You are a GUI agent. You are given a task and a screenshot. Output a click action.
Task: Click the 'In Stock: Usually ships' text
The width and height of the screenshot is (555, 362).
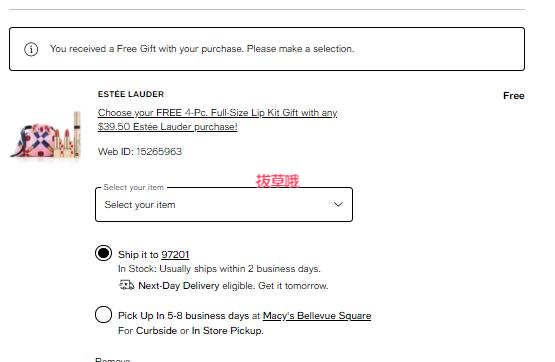pyautogui.click(x=219, y=269)
